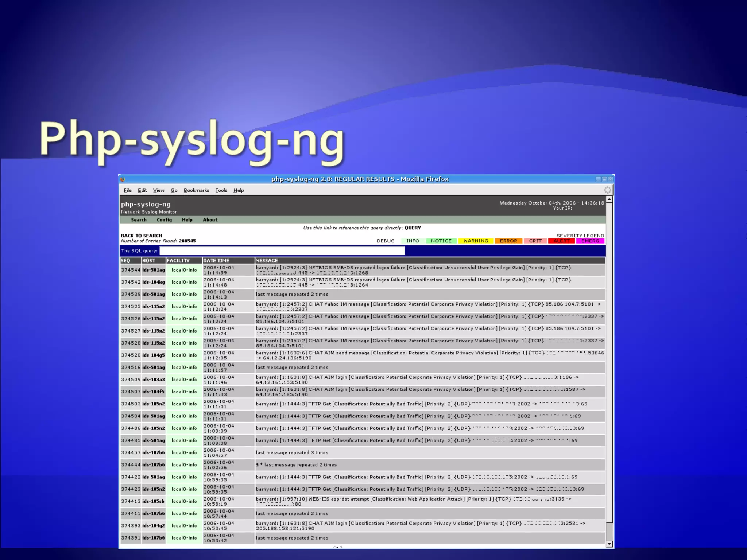Open the Tools menu
This screenshot has width=747, height=560.
(221, 190)
